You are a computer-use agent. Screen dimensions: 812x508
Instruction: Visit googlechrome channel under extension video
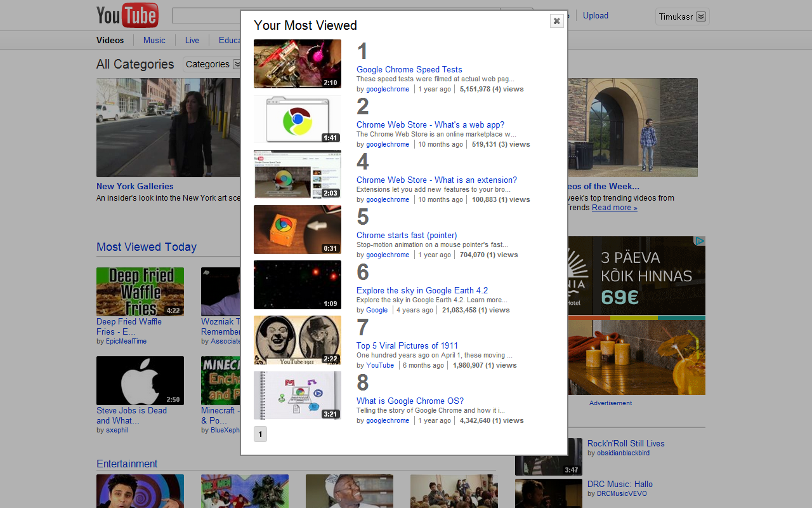pyautogui.click(x=388, y=200)
